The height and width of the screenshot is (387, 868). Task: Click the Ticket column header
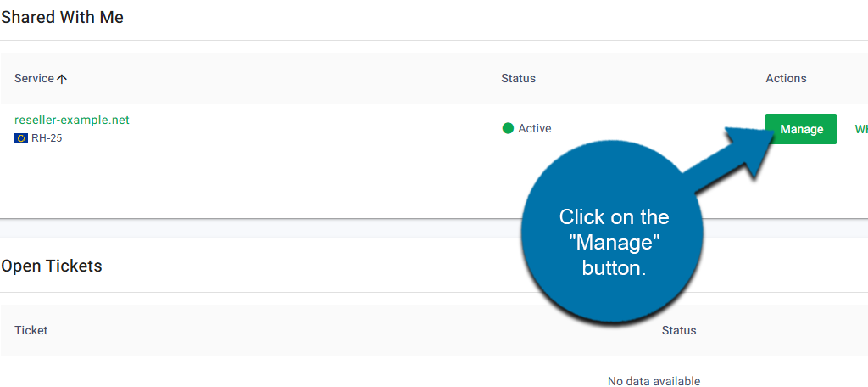point(31,330)
